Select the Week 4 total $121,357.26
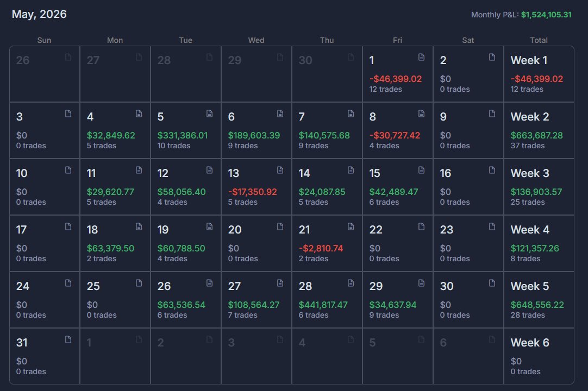This screenshot has width=588, height=391. (x=535, y=248)
